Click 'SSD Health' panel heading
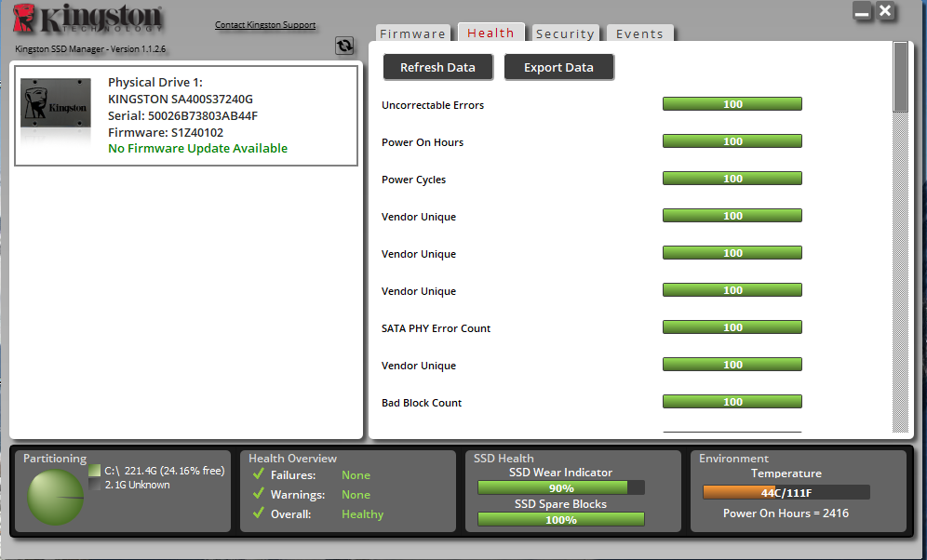 click(x=504, y=459)
